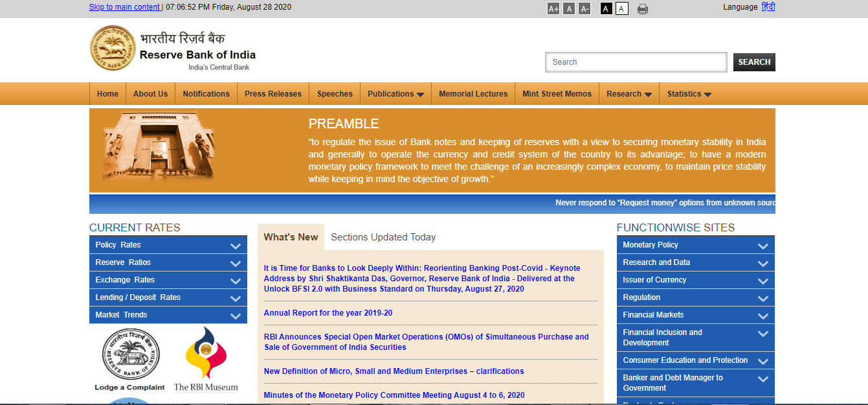The height and width of the screenshot is (405, 868).
Task: Open the Special Open Market Operations link
Action: (x=427, y=342)
